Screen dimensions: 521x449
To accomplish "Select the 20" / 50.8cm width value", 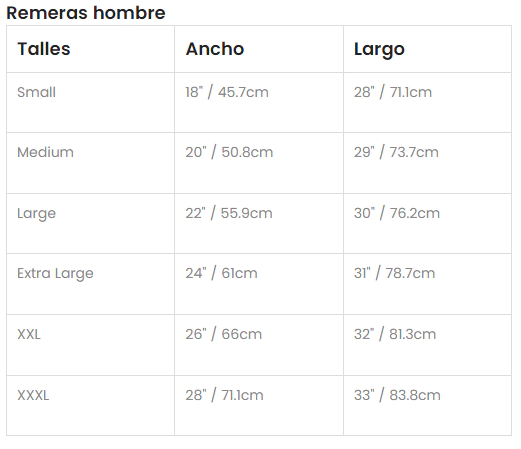I will coord(229,152).
